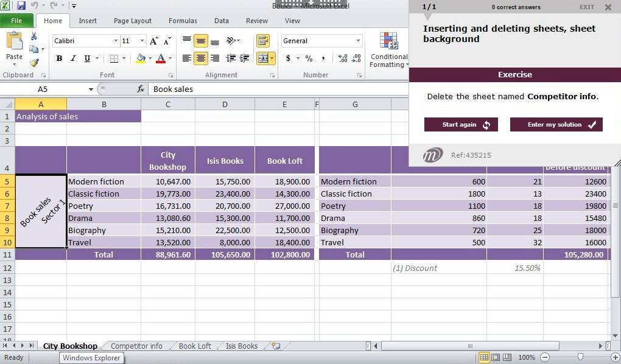
Task: Click the Increase Indent icon
Action: pyautogui.click(x=246, y=58)
